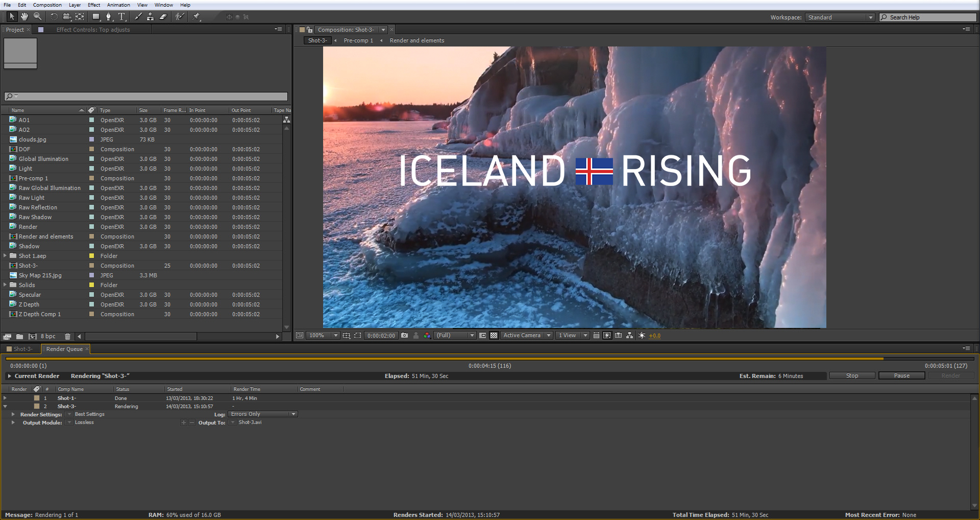The height and width of the screenshot is (520, 980).
Task: Select the Zoom magnifier tool
Action: point(37,16)
